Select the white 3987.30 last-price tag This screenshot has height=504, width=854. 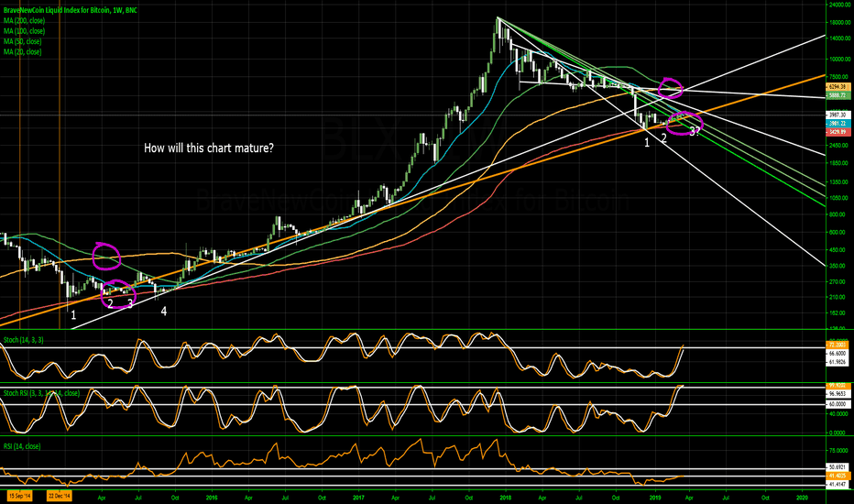click(x=838, y=115)
